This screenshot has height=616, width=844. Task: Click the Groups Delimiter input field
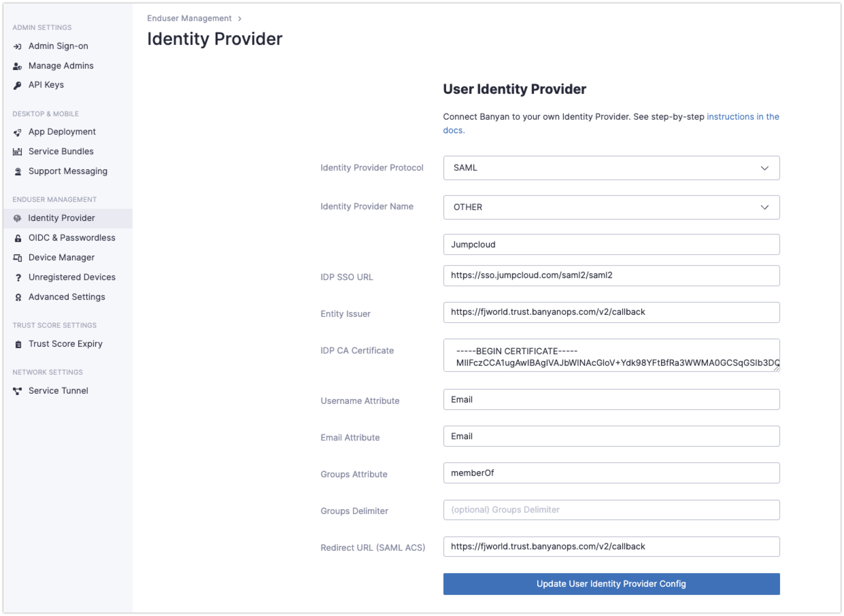click(611, 510)
